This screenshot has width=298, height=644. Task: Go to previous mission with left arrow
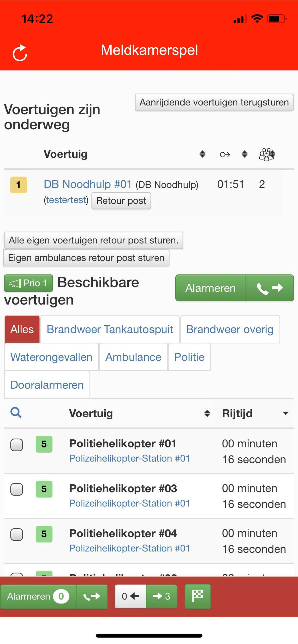coord(130,596)
